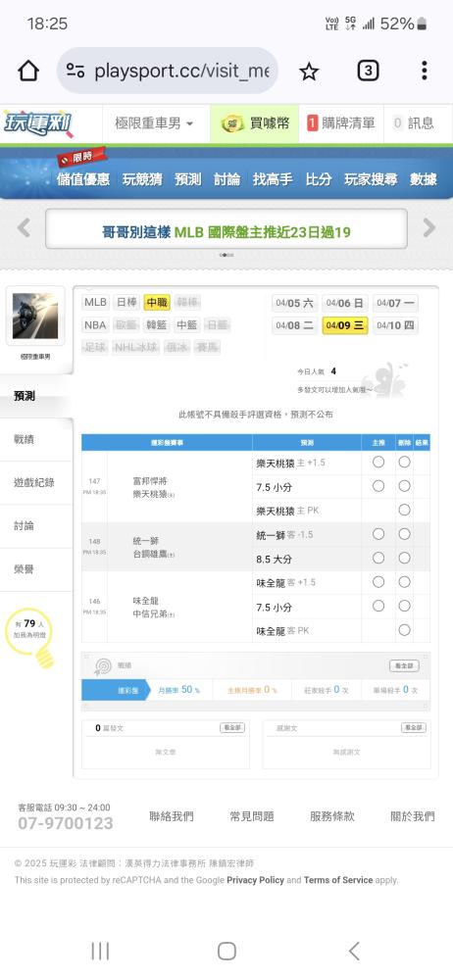Viewport: 453px width, 980px height.
Task: Select 主推 radio for 味全龍 客 +1.5
Action: tap(378, 582)
